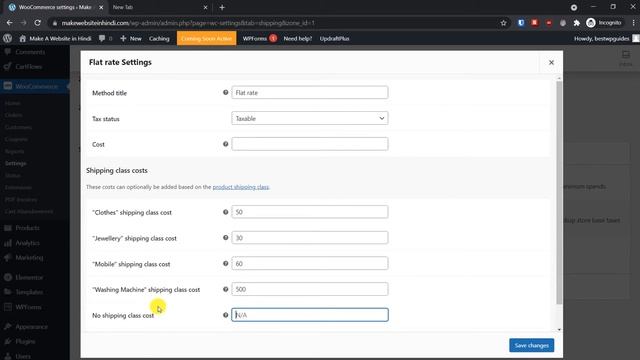The height and width of the screenshot is (360, 640).
Task: Click help icon for Clothes shipping class cost
Action: (225, 212)
